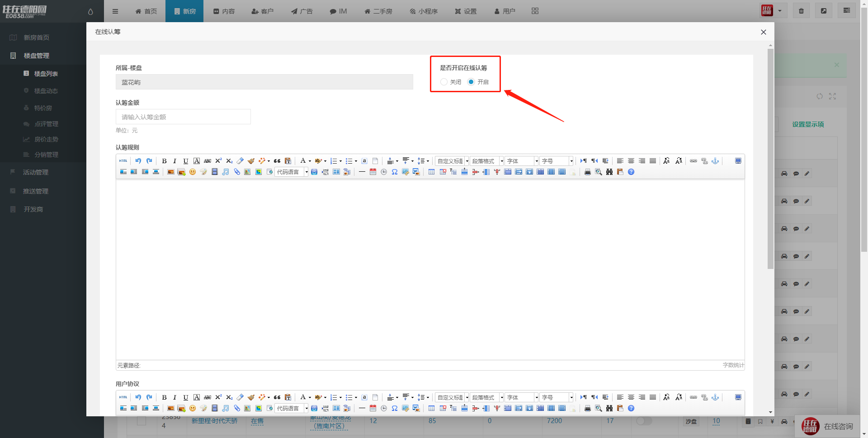Redo in the 认筹规则 editor toolbar
The width and height of the screenshot is (868, 438).
(149, 161)
